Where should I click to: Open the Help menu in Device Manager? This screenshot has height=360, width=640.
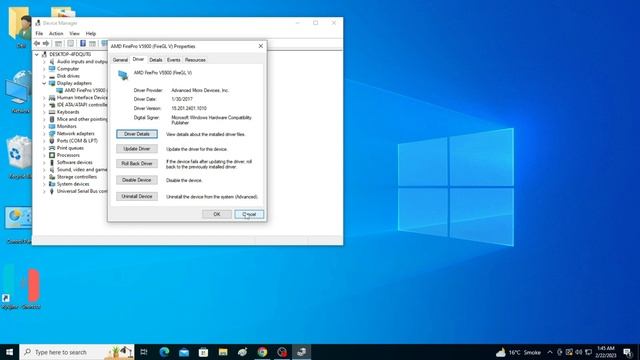(91, 33)
